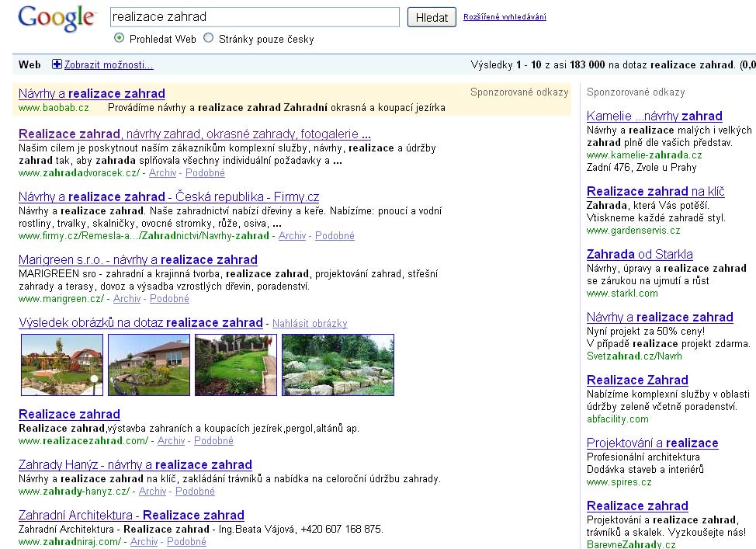Open Archiv link for zahrady-hanyz.cz
This screenshot has width=756, height=549.
(x=152, y=491)
